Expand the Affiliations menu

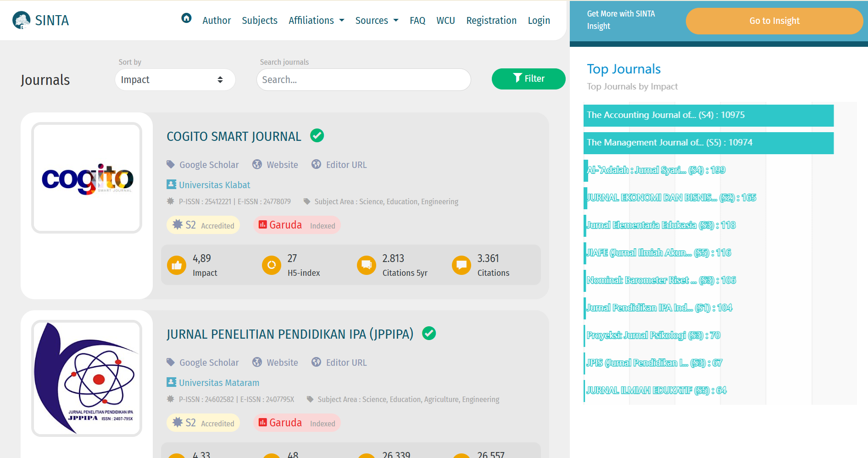tap(316, 21)
